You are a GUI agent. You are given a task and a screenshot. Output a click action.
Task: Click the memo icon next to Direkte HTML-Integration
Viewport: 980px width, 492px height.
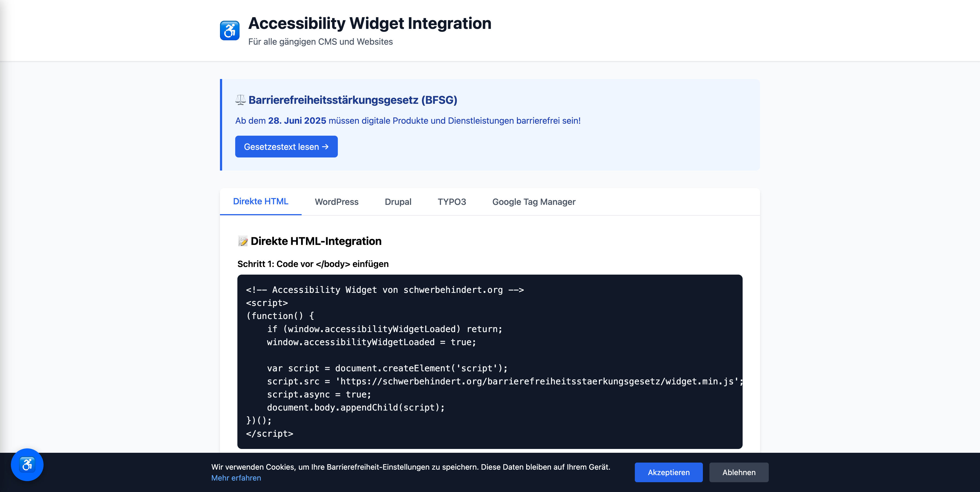(243, 241)
